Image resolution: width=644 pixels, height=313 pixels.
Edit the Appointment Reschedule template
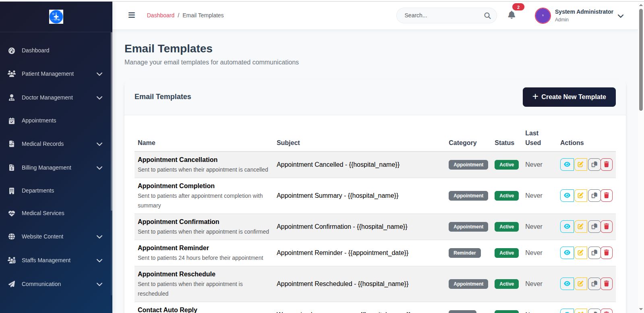(x=580, y=284)
